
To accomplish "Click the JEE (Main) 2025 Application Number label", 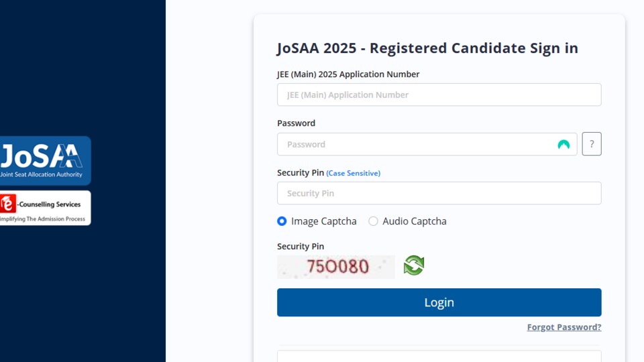I will pos(348,74).
